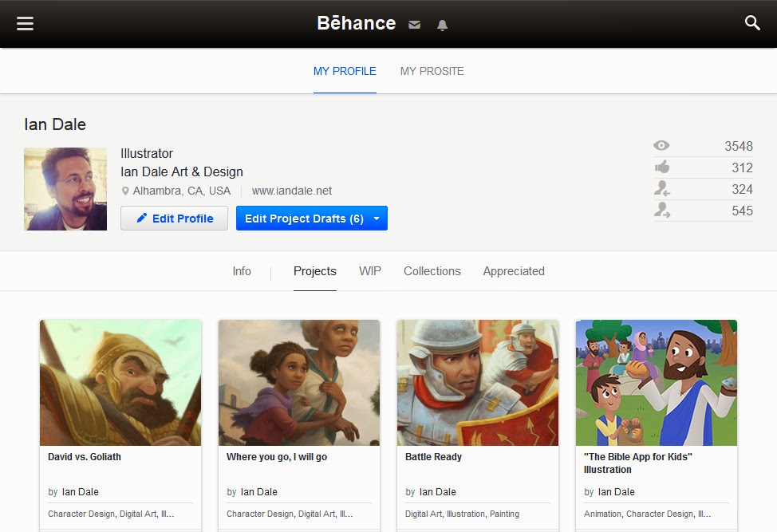The image size is (777, 532).
Task: Open the messages envelope icon
Action: [x=414, y=25]
